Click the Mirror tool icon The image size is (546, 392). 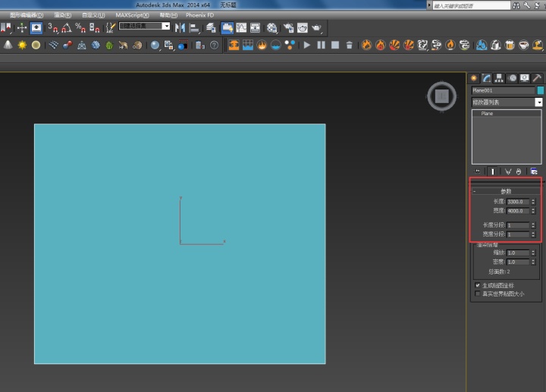point(180,27)
